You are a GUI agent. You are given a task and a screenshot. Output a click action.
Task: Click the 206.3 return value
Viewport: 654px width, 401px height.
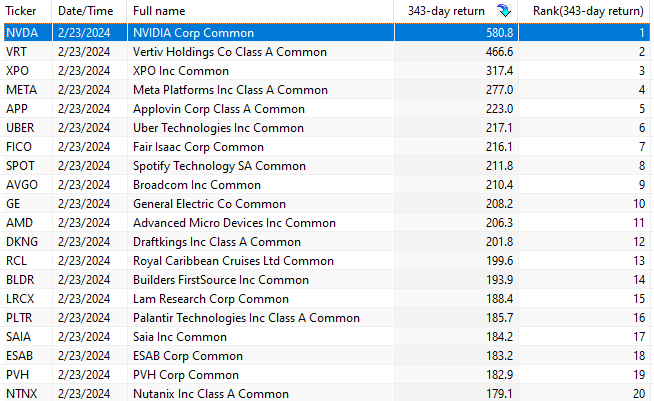pos(499,223)
